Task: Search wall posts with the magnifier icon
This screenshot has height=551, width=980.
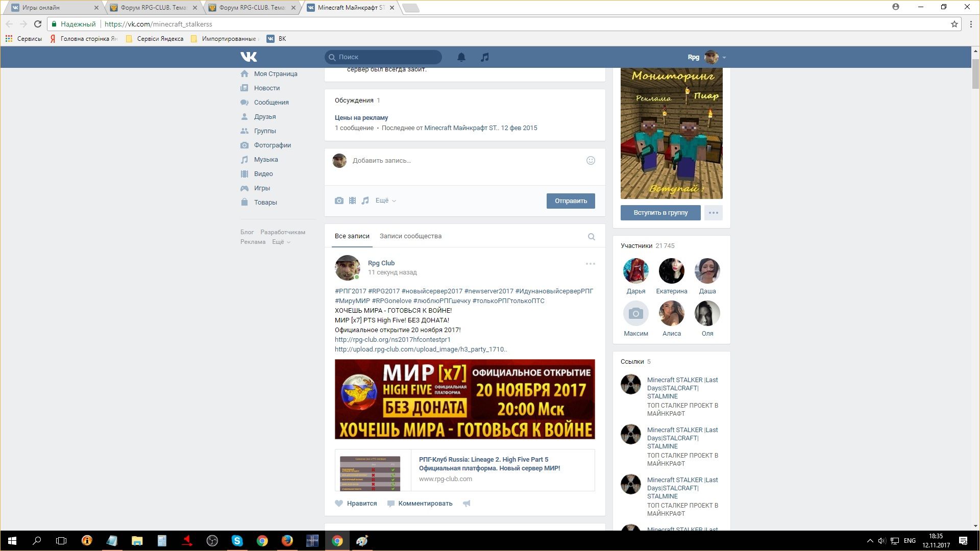Action: (x=591, y=236)
